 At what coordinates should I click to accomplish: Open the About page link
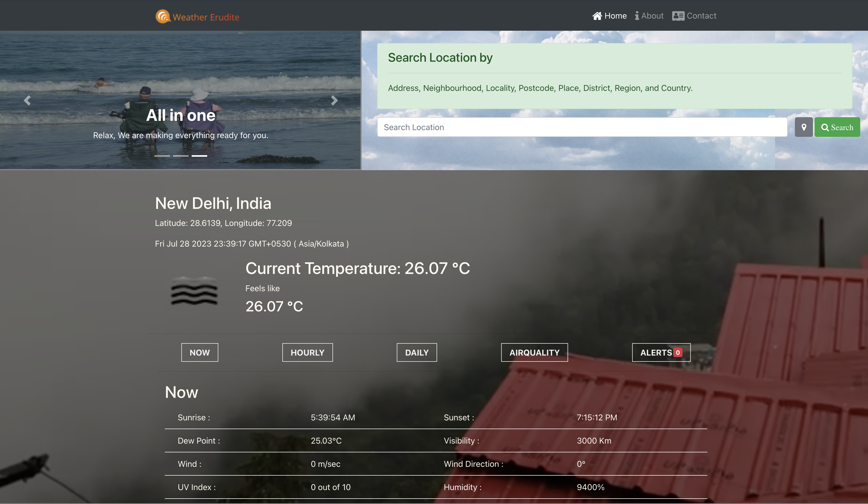click(649, 16)
